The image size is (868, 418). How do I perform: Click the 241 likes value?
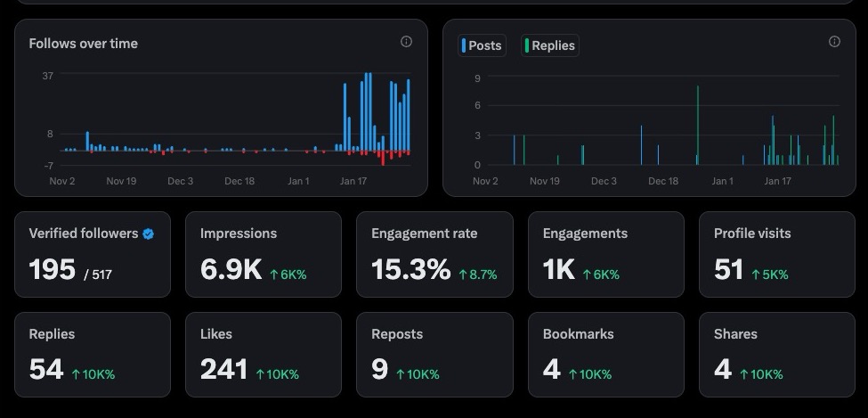click(x=223, y=369)
